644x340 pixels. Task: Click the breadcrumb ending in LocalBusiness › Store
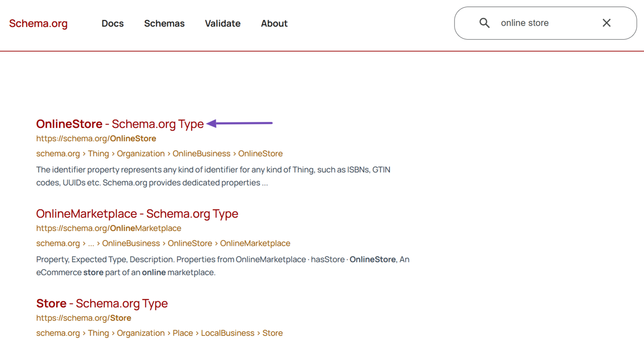160,333
